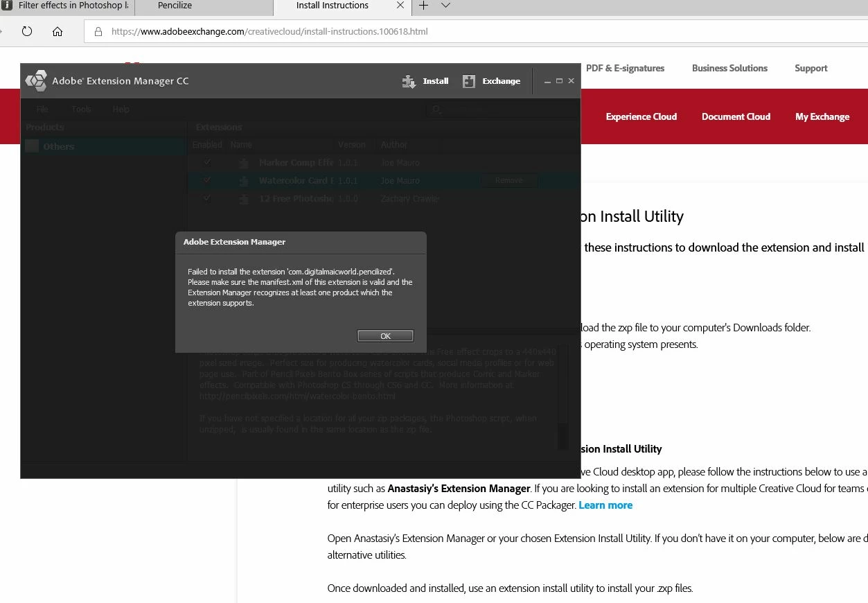Click the Author column header
Image resolution: width=868 pixels, height=603 pixels.
click(393, 145)
